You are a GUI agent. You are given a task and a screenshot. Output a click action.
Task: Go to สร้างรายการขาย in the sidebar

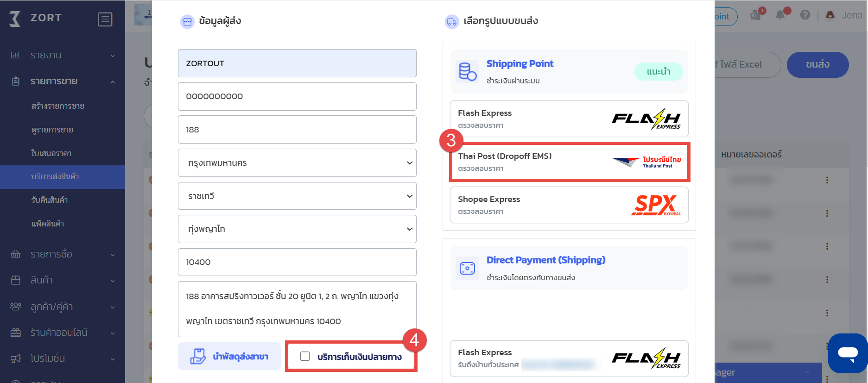(x=57, y=106)
